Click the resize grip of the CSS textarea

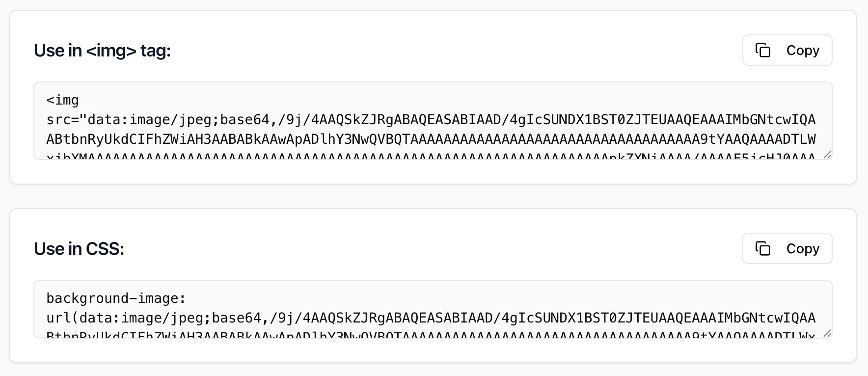coord(828,334)
